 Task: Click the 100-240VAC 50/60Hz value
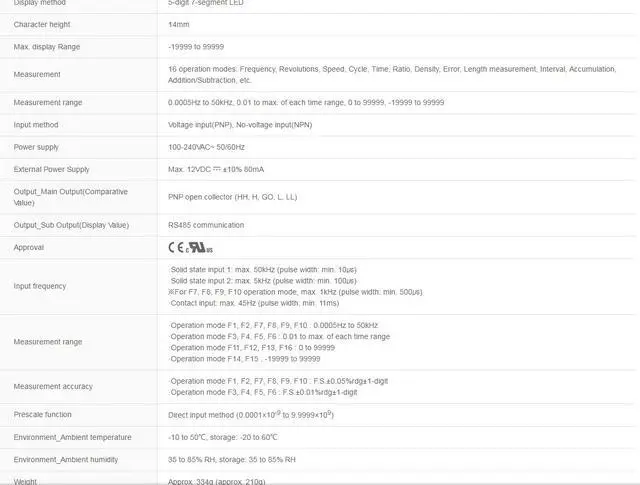[x=207, y=147]
